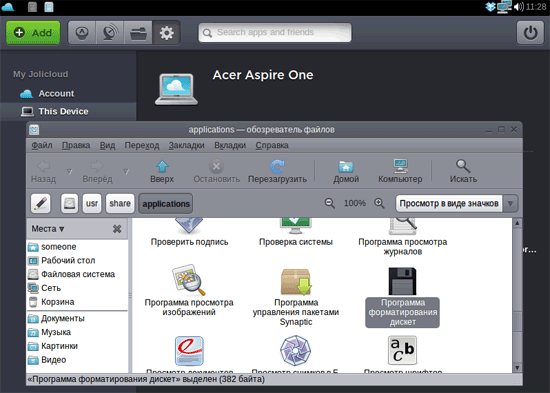Click the Перезагрузить reload button
The width and height of the screenshot is (550, 393).
point(277,171)
